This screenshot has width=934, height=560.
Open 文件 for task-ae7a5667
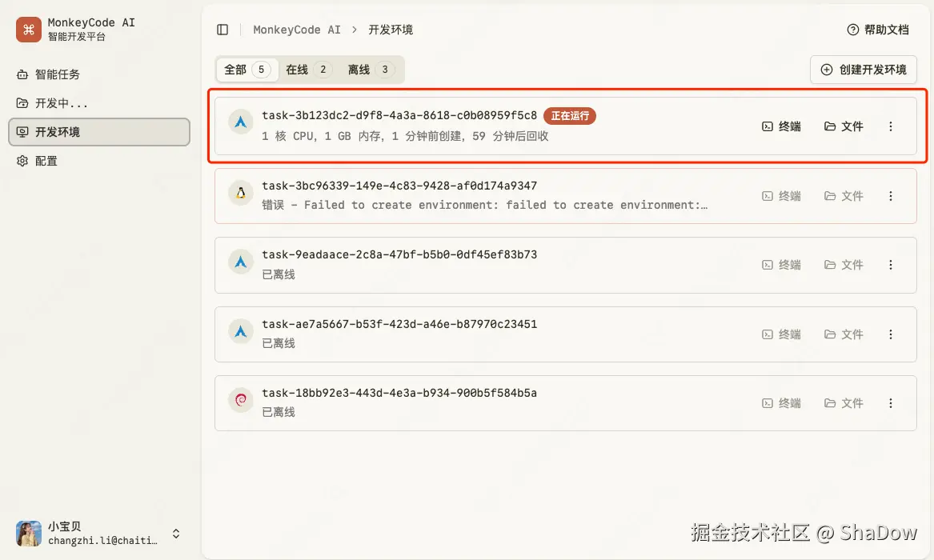point(844,334)
